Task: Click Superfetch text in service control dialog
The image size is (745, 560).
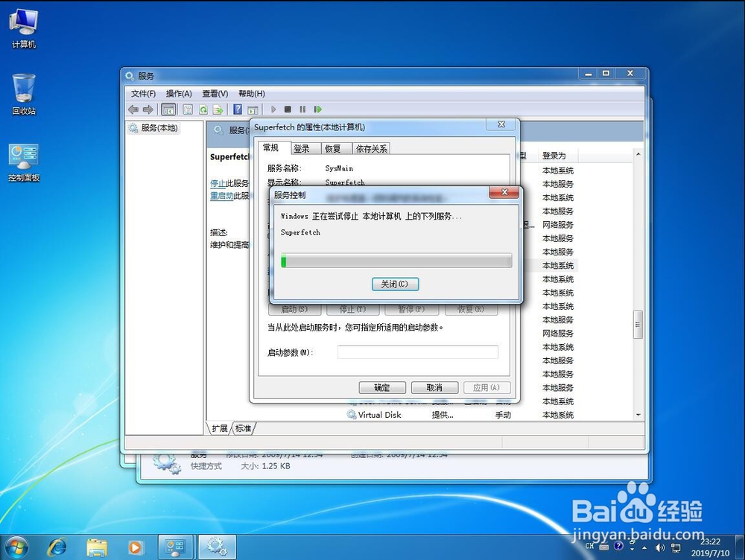Action: (300, 232)
